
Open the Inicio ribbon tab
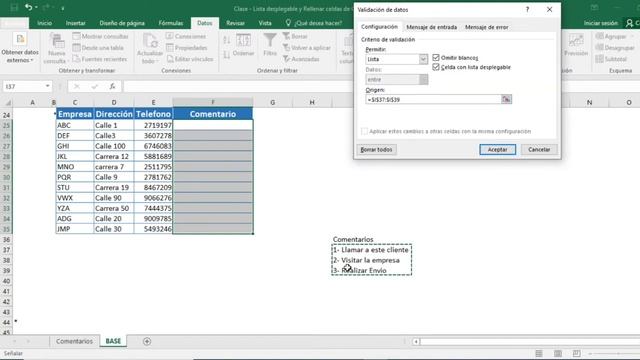[x=44, y=23]
